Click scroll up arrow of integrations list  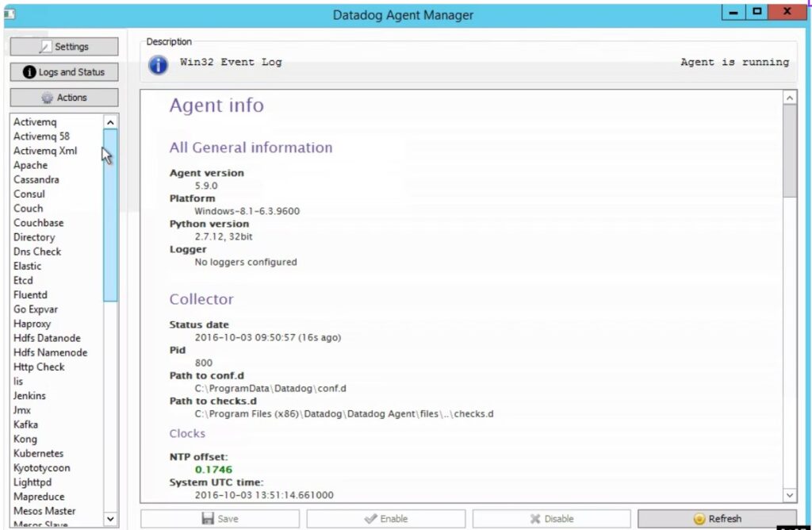click(x=110, y=122)
